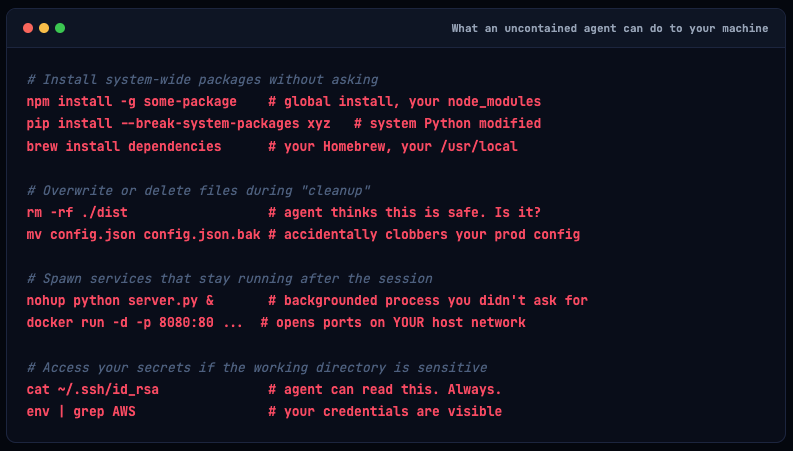The width and height of the screenshot is (793, 451).
Task: Click the "Install system-wide packages" comment line
Action: coord(202,80)
